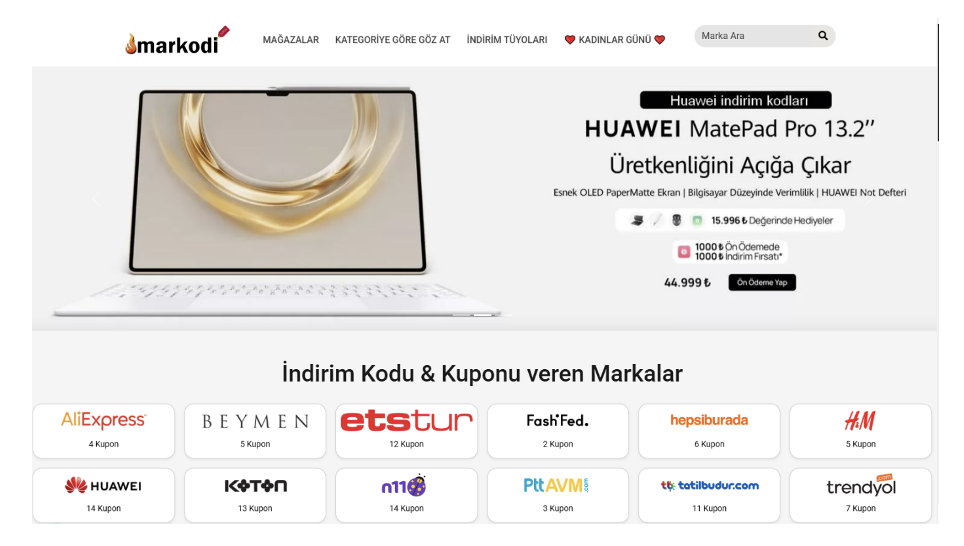Open the Beymen brand card
Screen dimensions: 964x546
[x=255, y=431]
